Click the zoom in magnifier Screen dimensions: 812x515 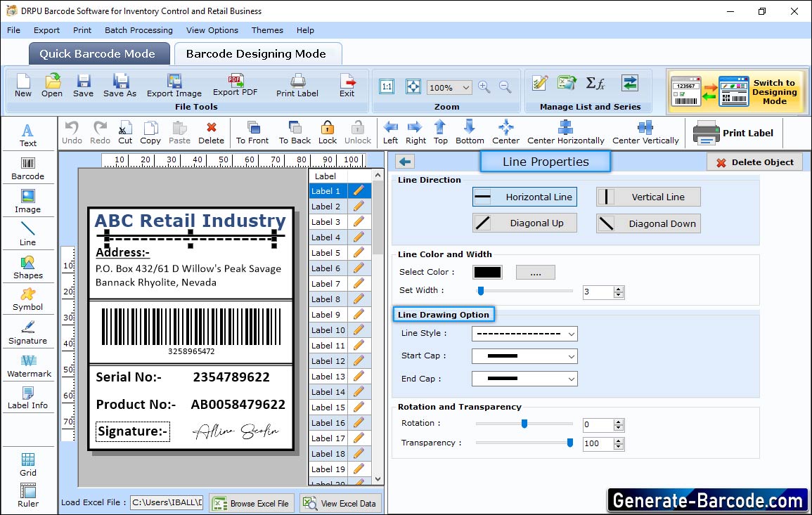tap(484, 87)
